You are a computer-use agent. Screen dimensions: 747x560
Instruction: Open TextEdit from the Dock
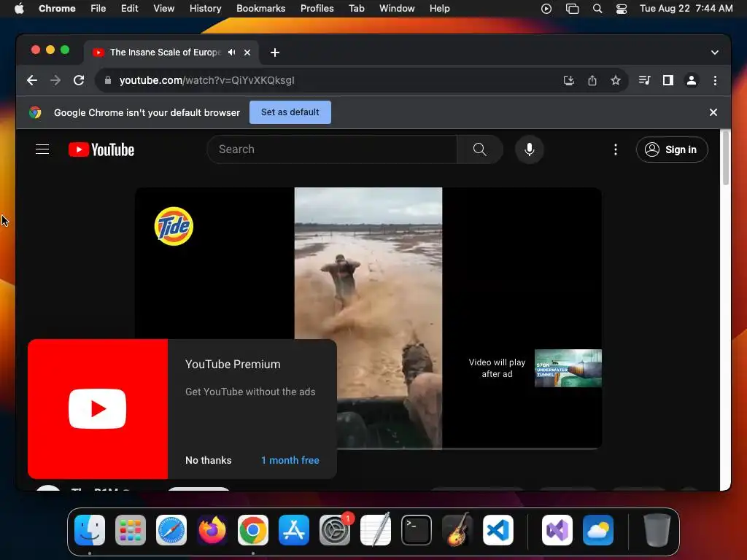[376, 530]
